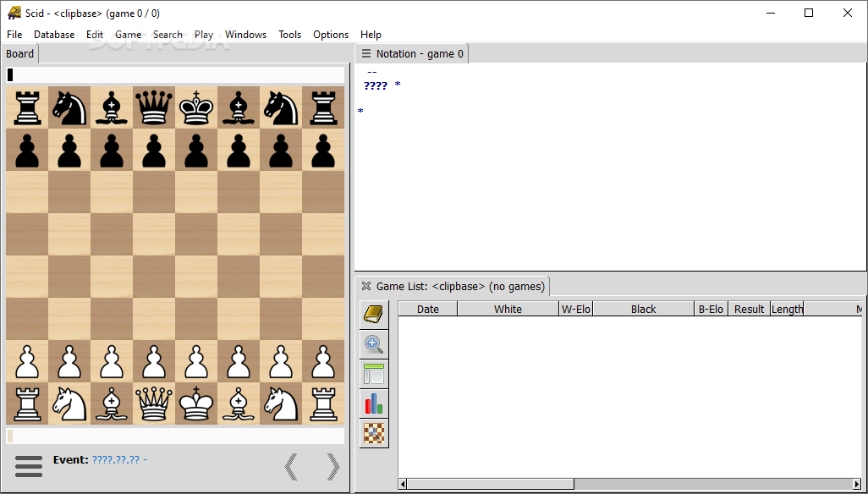Sort game list by Length column
This screenshot has height=494, width=868.
(787, 309)
